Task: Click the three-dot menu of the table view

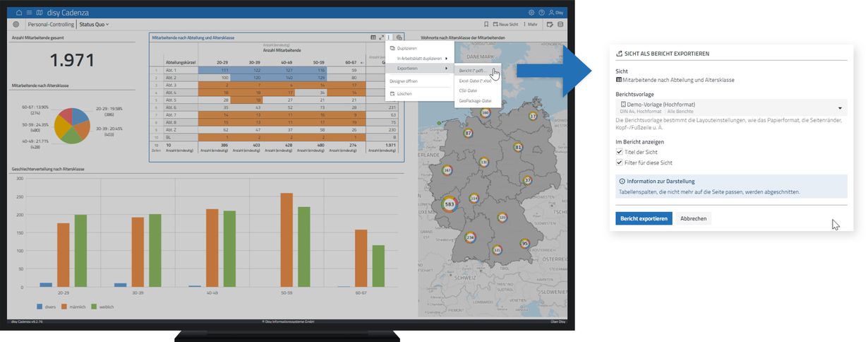Action: pyautogui.click(x=389, y=37)
